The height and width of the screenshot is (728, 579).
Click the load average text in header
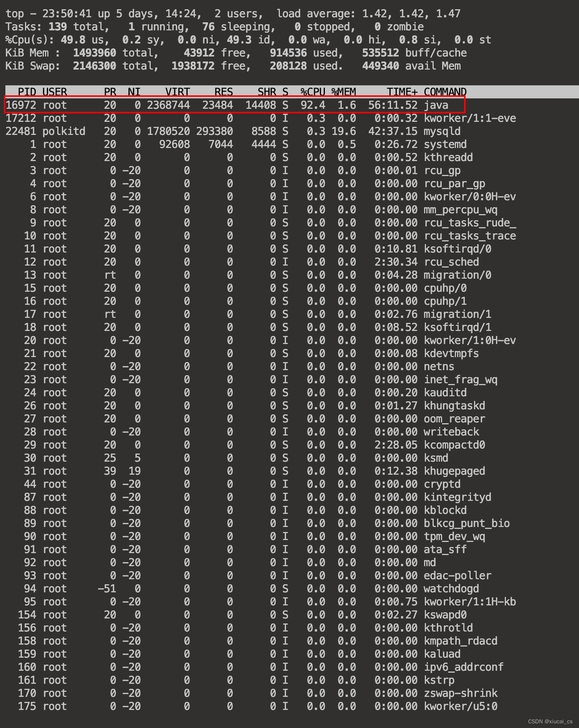(368, 14)
